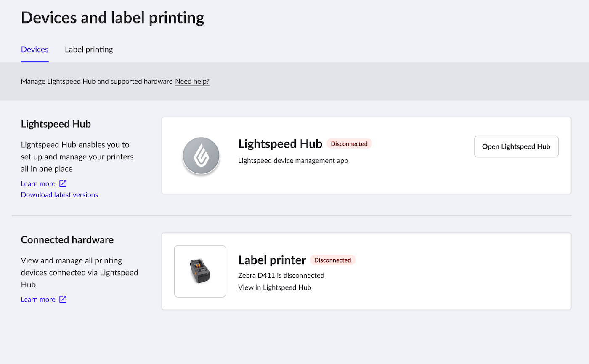
Task: Click Disconnected badge next to Lightspeed Hub title
Action: click(x=349, y=144)
